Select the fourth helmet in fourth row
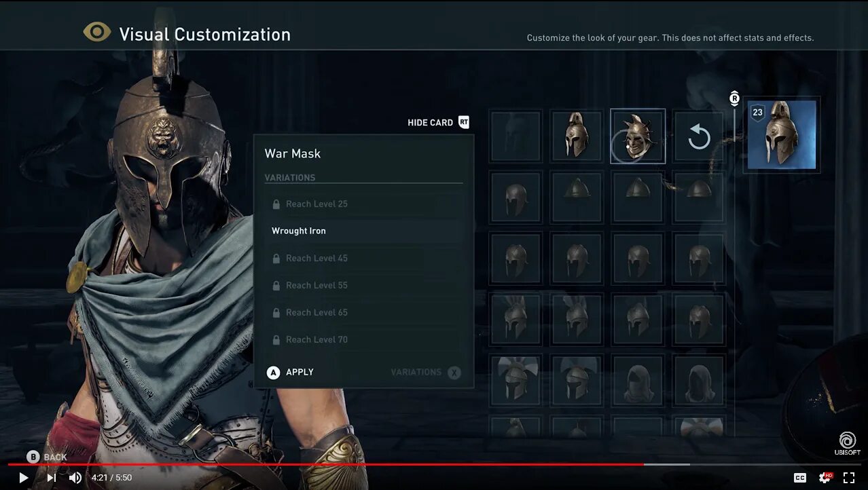Viewport: 868px width, 490px height. [x=699, y=319]
